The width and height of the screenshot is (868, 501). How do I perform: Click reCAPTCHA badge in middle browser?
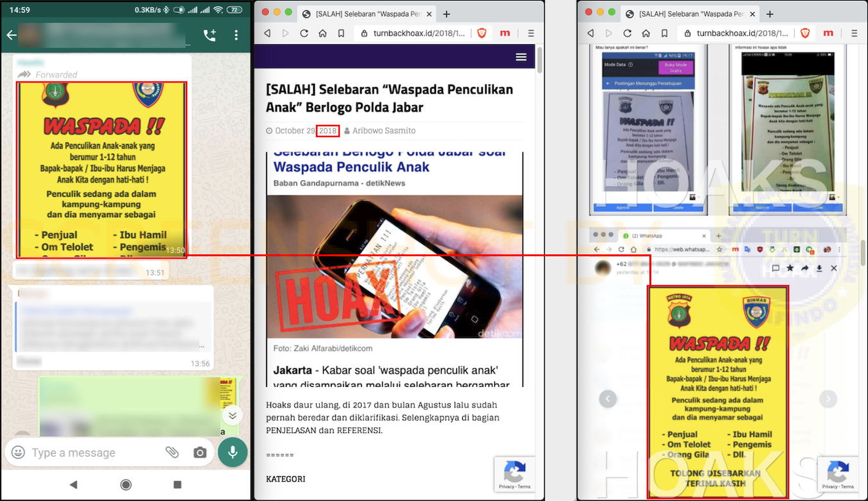coord(515,473)
